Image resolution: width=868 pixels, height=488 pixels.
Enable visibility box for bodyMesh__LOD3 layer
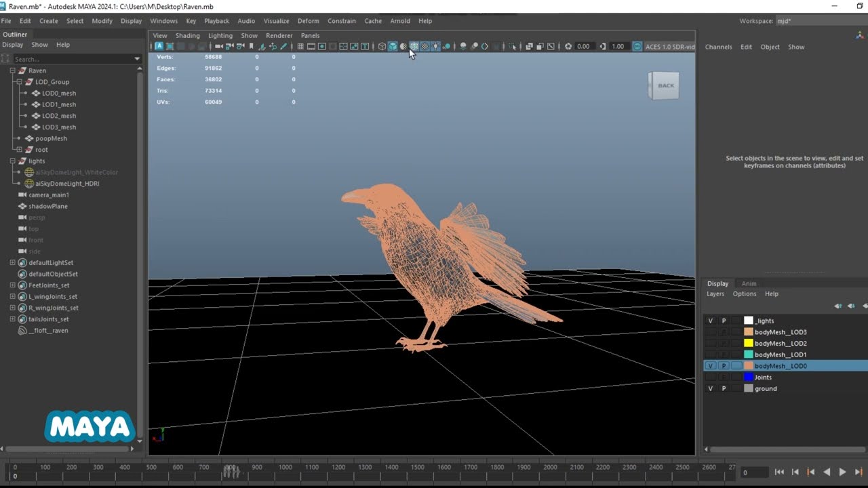click(x=711, y=332)
